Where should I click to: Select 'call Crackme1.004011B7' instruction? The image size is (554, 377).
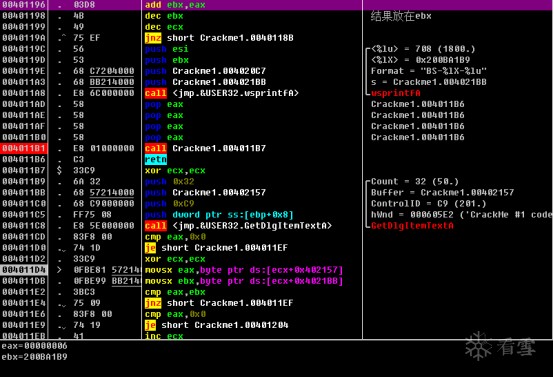205,148
